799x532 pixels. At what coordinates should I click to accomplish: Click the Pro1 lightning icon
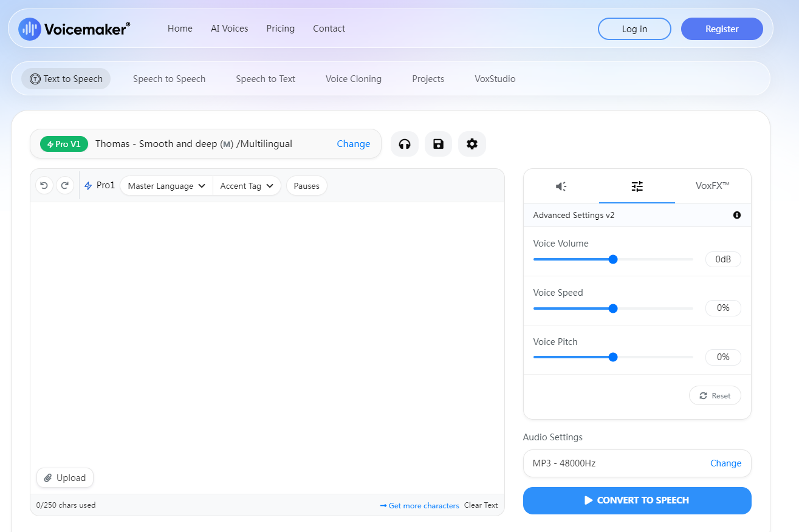tap(88, 186)
